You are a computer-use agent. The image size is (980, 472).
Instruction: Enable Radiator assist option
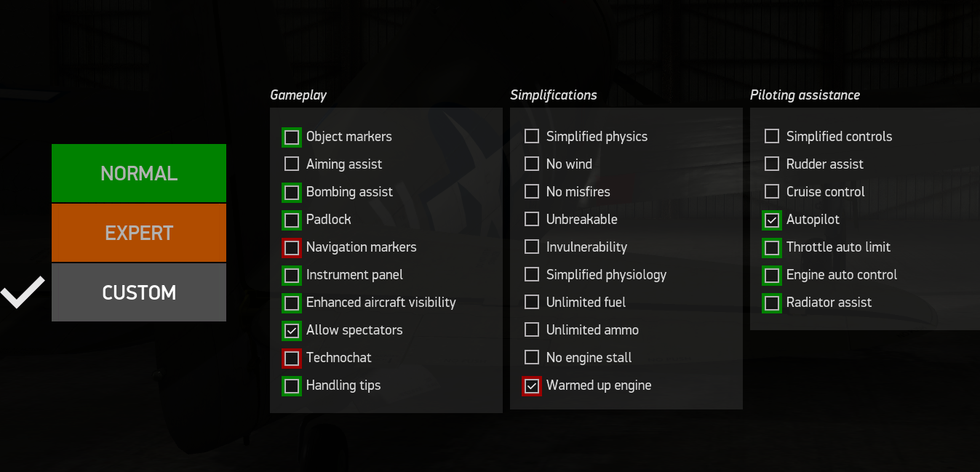[772, 303]
